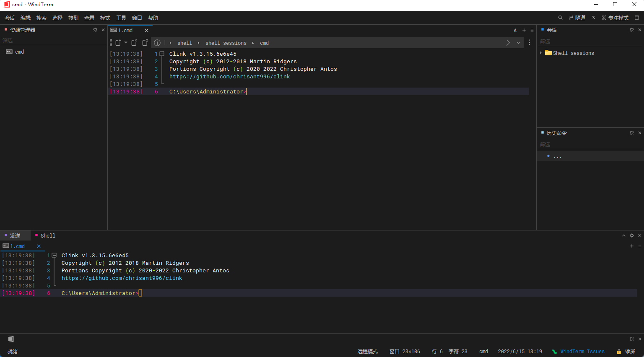Collapse the fold marker at line 1 in the main terminal

pyautogui.click(x=162, y=54)
